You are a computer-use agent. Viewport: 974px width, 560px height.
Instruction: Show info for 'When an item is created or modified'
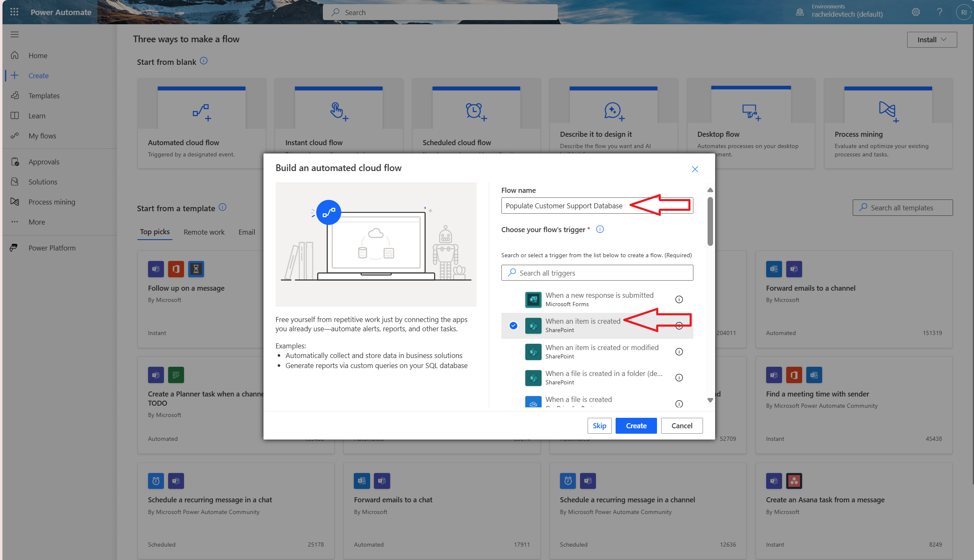click(679, 352)
